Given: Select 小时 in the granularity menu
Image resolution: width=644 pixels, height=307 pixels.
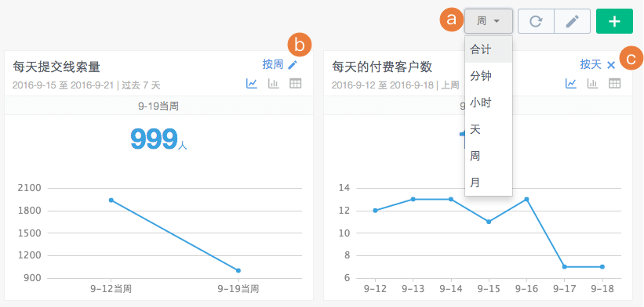Looking at the screenshot, I should 489,103.
